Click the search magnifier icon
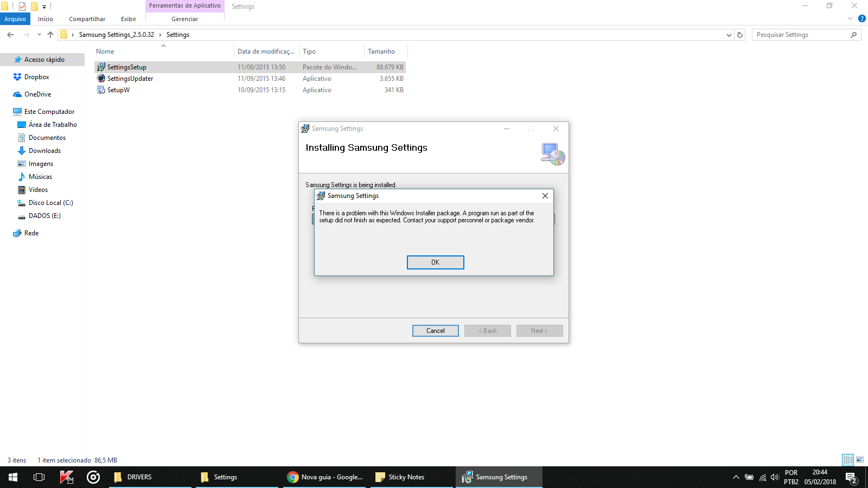This screenshot has height=488, width=868. click(x=854, y=35)
